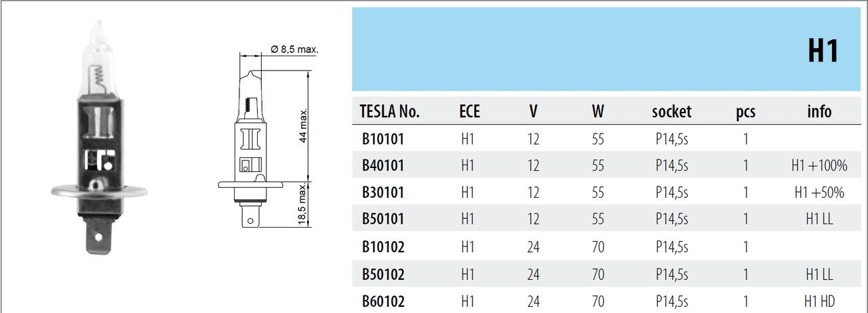This screenshot has height=313, width=868.
Task: Click the 'ECE' column header
Action: click(469, 112)
